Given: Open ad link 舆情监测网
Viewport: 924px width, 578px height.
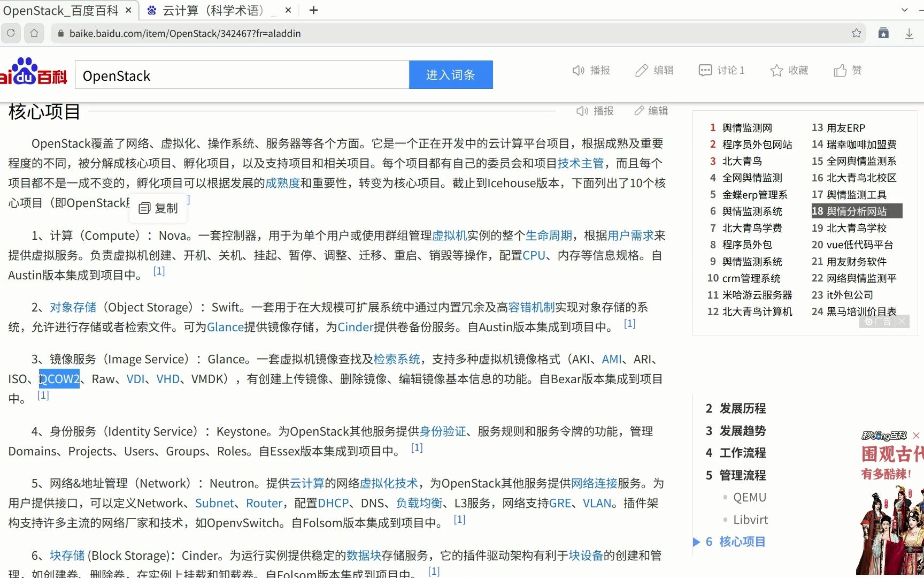Looking at the screenshot, I should tap(747, 128).
